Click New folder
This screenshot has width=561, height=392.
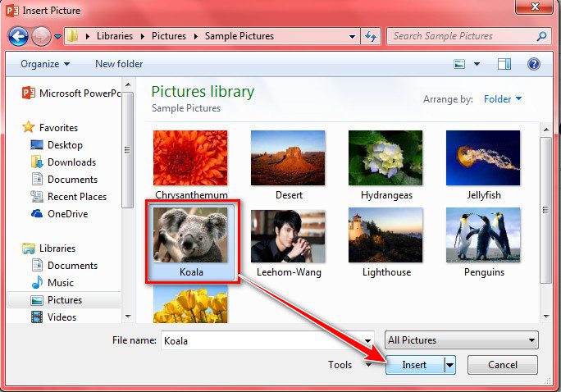tap(119, 64)
